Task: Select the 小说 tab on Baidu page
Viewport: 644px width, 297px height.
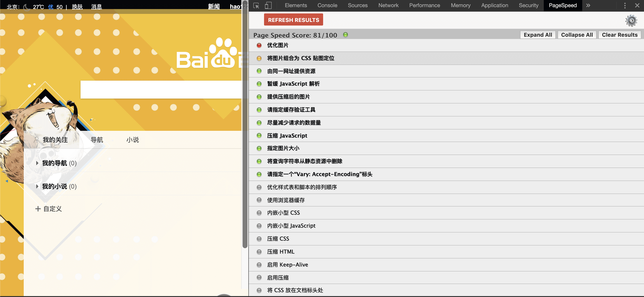Action: pyautogui.click(x=132, y=140)
